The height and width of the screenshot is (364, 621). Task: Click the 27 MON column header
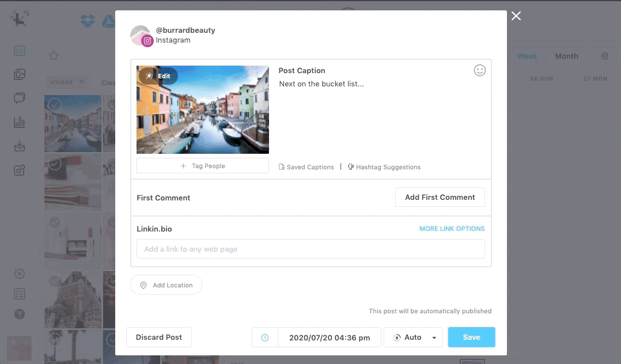coord(595,79)
